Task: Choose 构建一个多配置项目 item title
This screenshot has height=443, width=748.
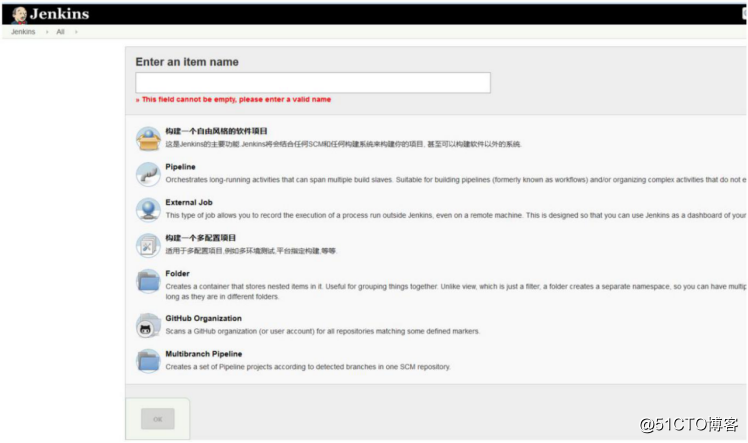Action: [x=200, y=238]
